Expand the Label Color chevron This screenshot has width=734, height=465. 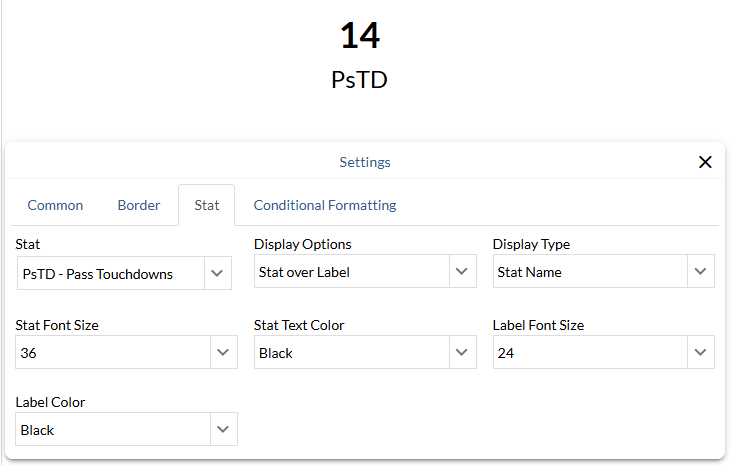222,429
